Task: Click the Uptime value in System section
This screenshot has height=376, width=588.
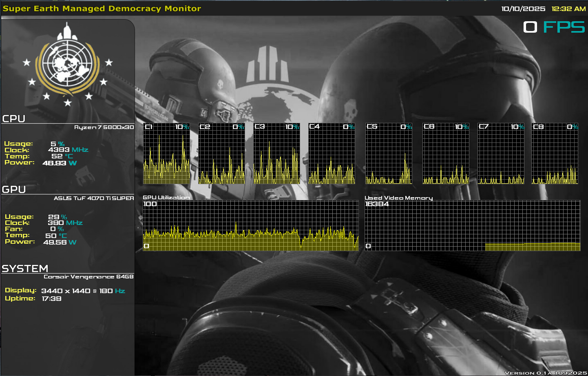Action: click(51, 299)
